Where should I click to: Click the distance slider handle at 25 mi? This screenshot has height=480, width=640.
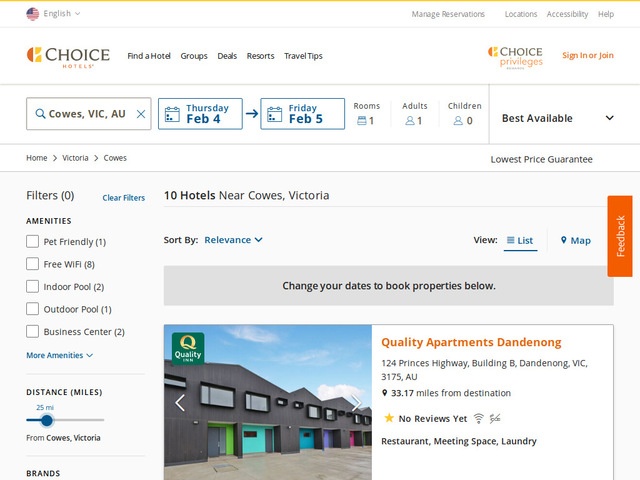[x=47, y=420]
